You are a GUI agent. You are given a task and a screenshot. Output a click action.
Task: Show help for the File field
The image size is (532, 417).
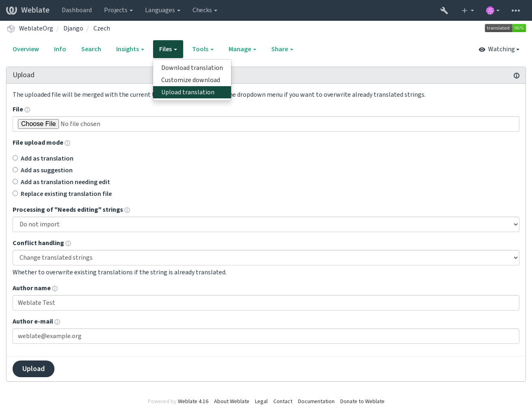click(x=27, y=110)
